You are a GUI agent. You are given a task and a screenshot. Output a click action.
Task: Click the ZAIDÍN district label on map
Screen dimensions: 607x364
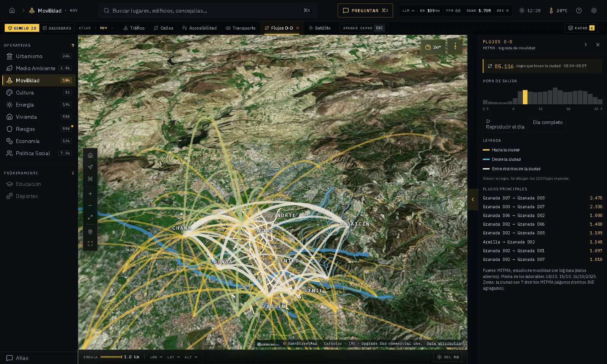[x=274, y=306]
